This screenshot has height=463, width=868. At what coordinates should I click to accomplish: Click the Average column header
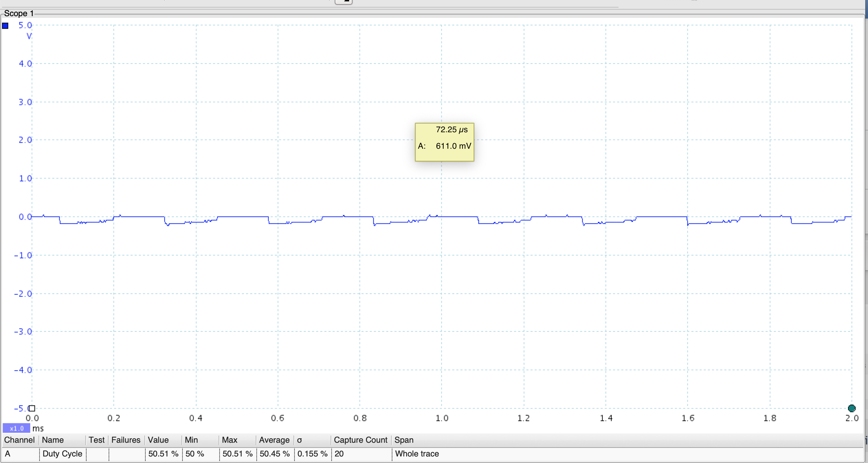pos(274,440)
